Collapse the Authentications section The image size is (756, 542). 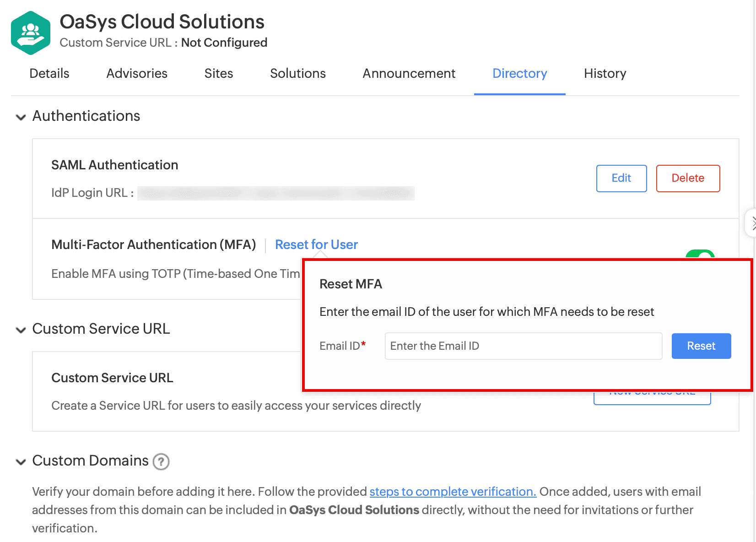21,117
